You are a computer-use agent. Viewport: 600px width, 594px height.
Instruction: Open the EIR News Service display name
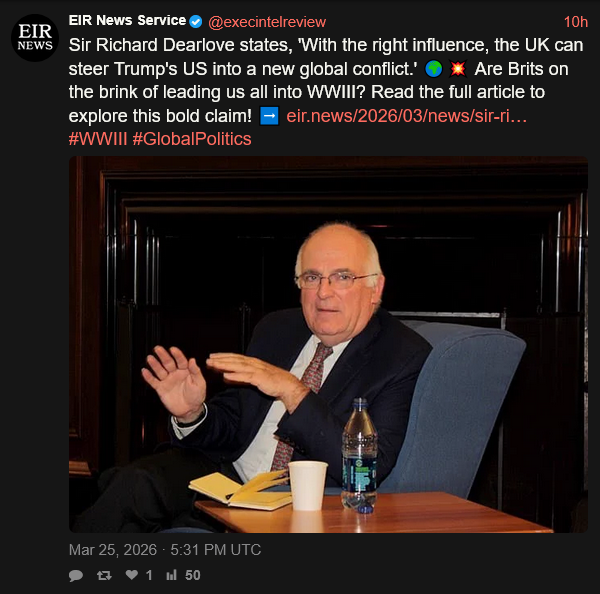[x=127, y=21]
